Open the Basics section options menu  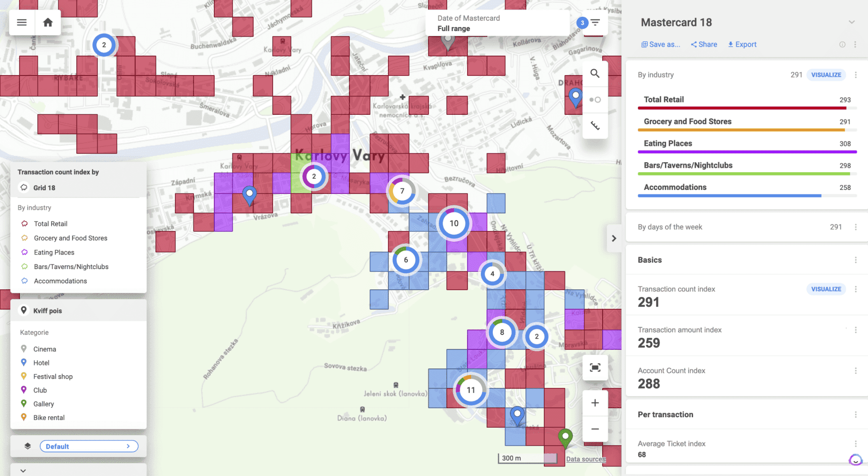point(856,260)
